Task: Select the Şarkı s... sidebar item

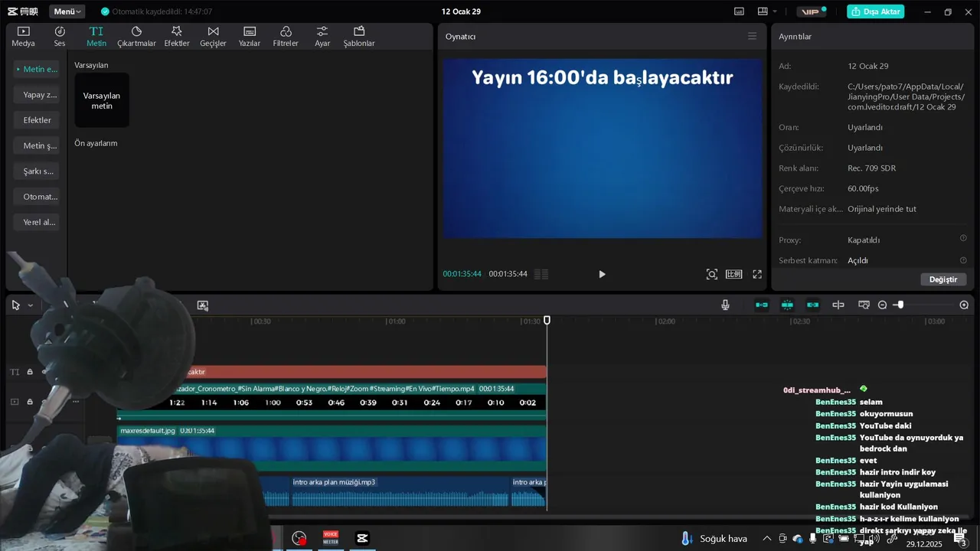Action: [37, 171]
